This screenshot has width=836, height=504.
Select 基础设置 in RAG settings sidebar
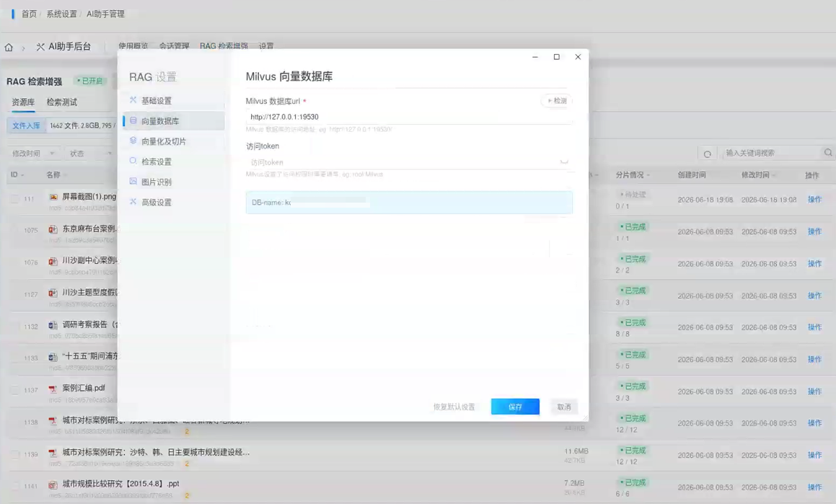[x=174, y=100]
